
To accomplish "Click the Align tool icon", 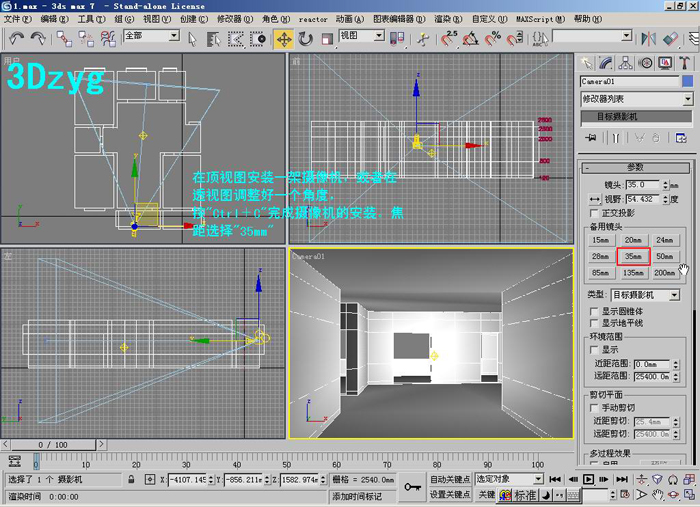I will click(x=670, y=39).
